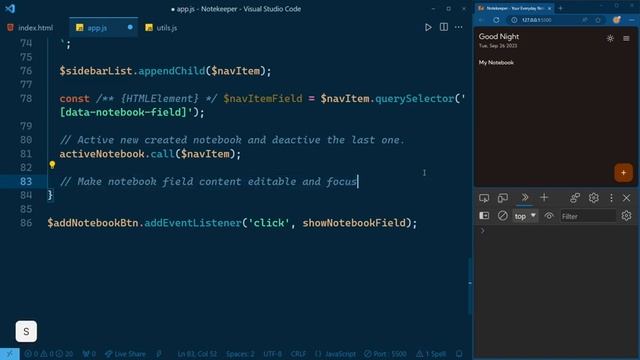Change the UTF-8 file encoding
This screenshot has width=640, height=360.
pyautogui.click(x=272, y=354)
